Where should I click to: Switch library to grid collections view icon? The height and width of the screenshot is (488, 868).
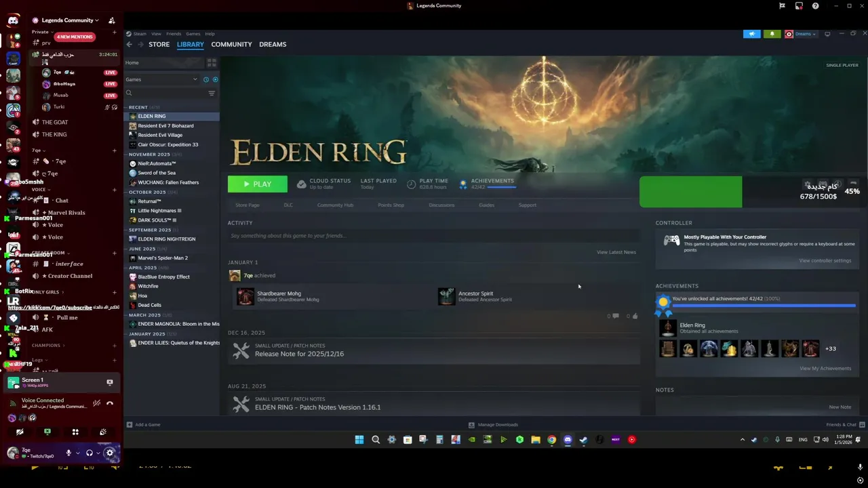(212, 62)
